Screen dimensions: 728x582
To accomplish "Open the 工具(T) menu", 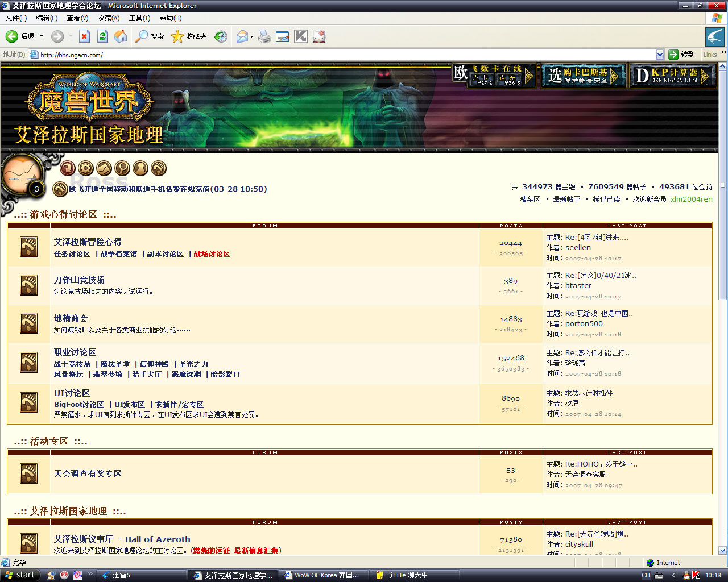I will point(139,18).
